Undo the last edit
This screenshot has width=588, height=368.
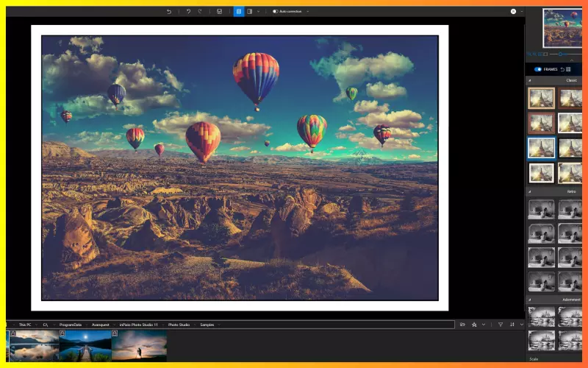click(x=189, y=12)
